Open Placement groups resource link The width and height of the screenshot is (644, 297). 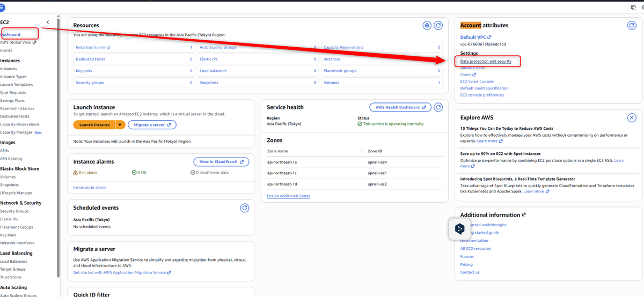coord(340,71)
